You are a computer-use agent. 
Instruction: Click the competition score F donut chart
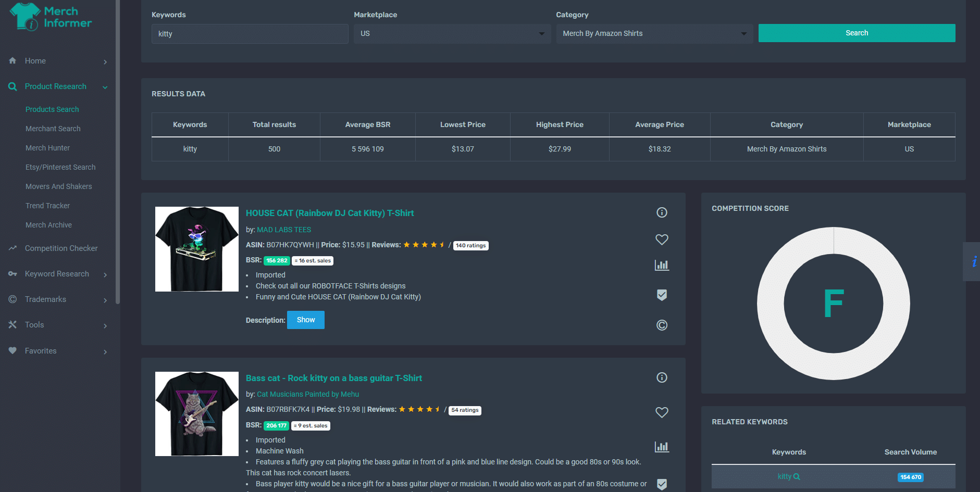[834, 304]
